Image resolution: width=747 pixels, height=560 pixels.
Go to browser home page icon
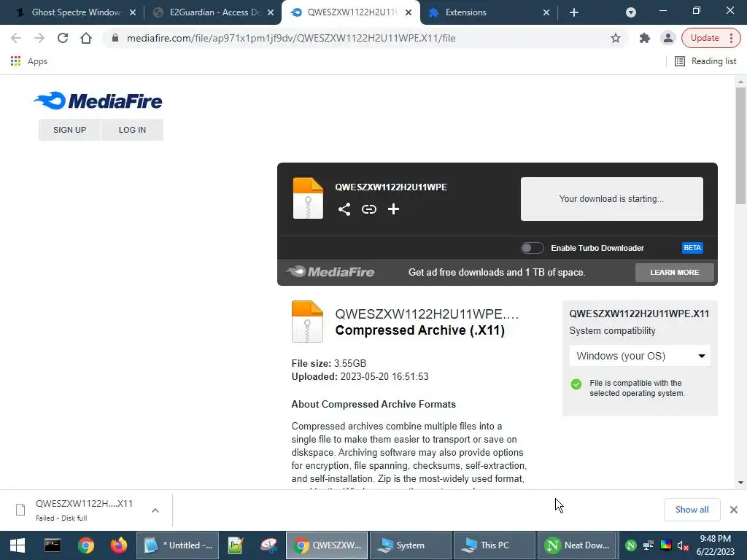86,38
